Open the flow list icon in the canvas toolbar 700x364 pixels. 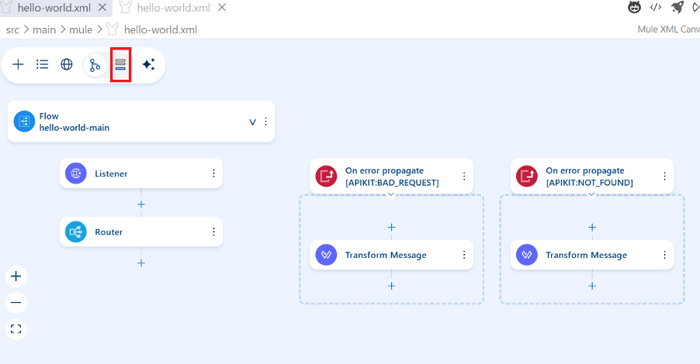coord(42,64)
